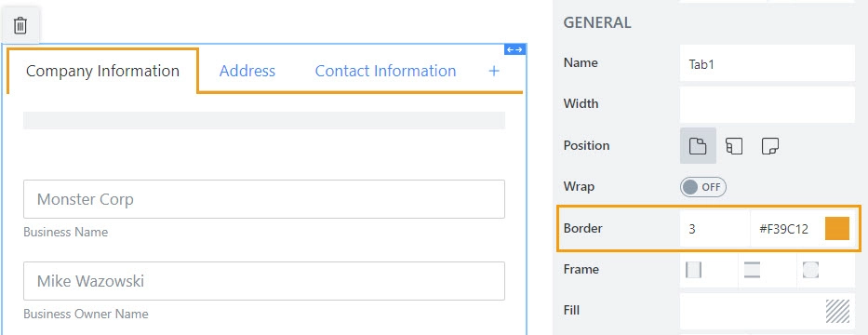Switch to the Contact Information tab
The width and height of the screenshot is (868, 335).
pyautogui.click(x=385, y=71)
